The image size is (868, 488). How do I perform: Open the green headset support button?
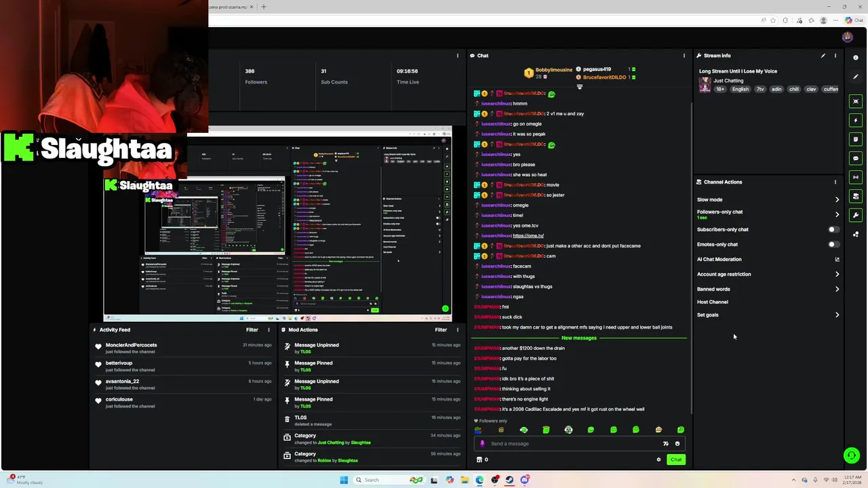pos(852,455)
